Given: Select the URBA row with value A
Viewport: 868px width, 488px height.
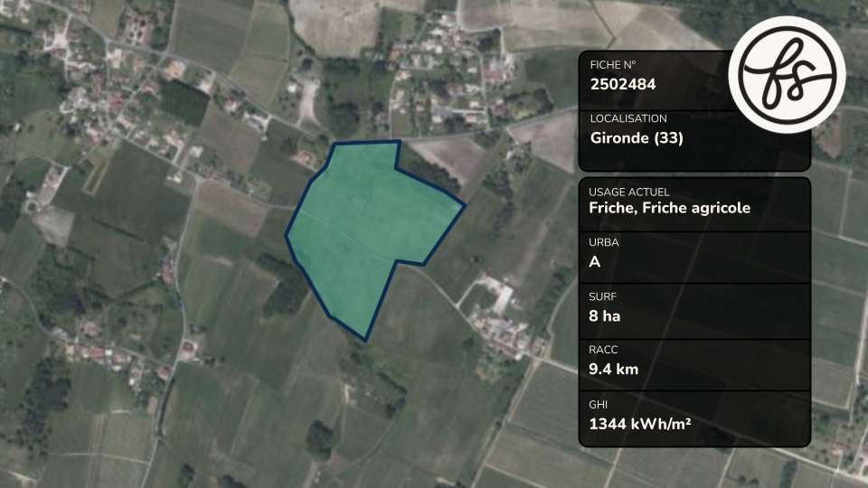Looking at the screenshot, I should [x=694, y=258].
